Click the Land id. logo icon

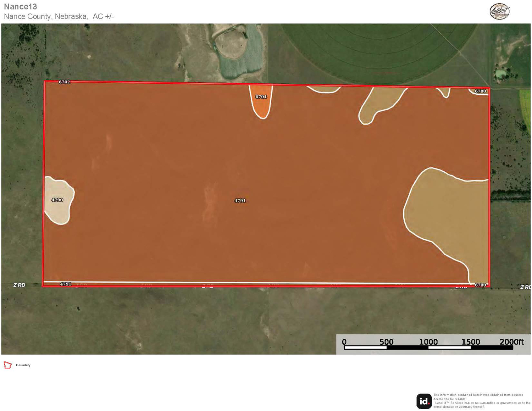[424, 401]
